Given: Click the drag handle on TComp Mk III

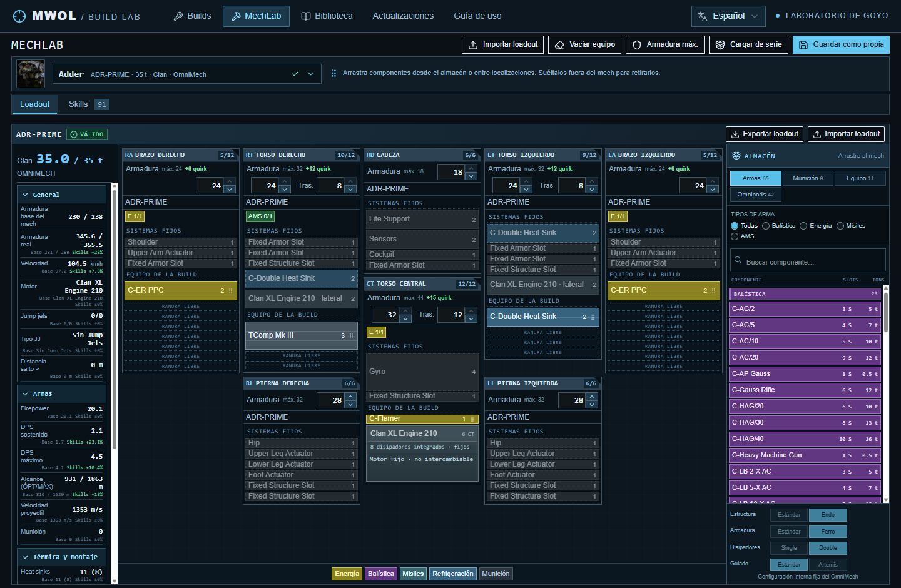Looking at the screenshot, I should 352,336.
